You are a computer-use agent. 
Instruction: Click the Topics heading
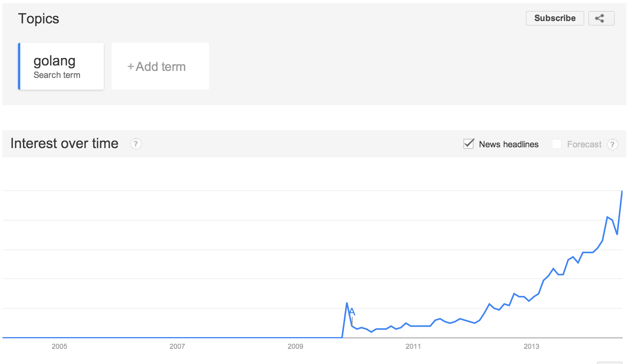coord(39,19)
